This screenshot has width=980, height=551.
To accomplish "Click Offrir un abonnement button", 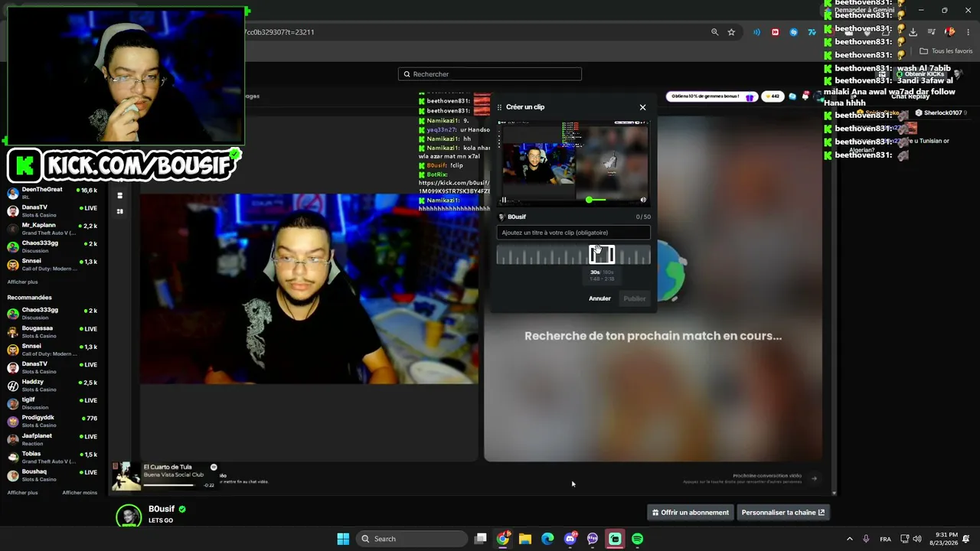I will [691, 513].
